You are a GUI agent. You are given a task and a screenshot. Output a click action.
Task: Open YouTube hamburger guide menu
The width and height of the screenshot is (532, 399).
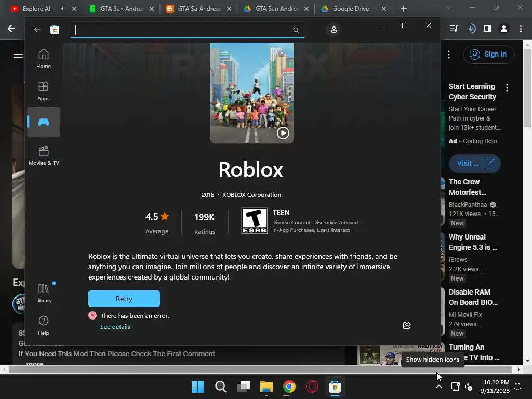(x=19, y=54)
